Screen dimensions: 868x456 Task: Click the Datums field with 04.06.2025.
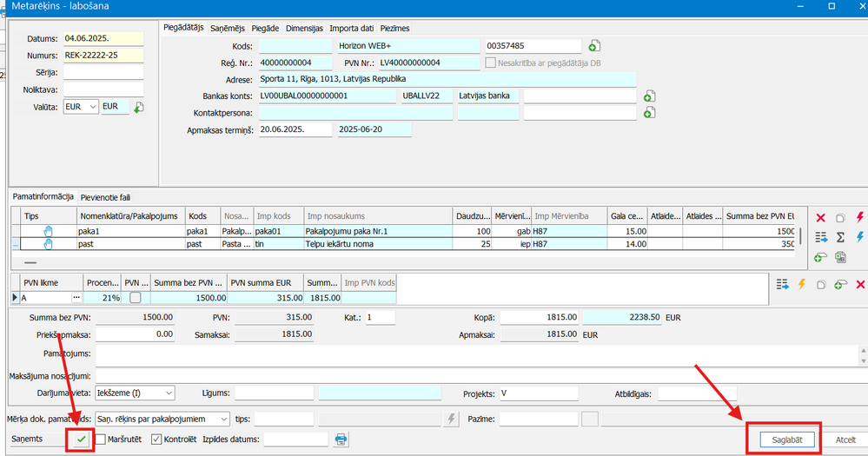[103, 39]
